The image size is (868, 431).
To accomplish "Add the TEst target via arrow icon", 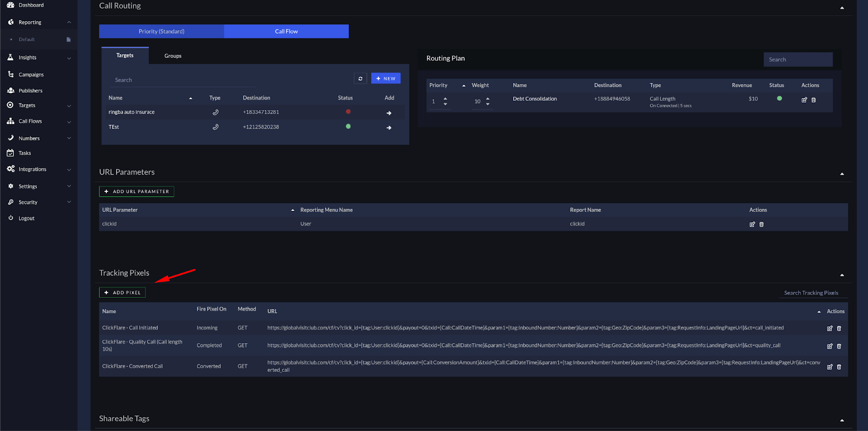I will tap(388, 128).
